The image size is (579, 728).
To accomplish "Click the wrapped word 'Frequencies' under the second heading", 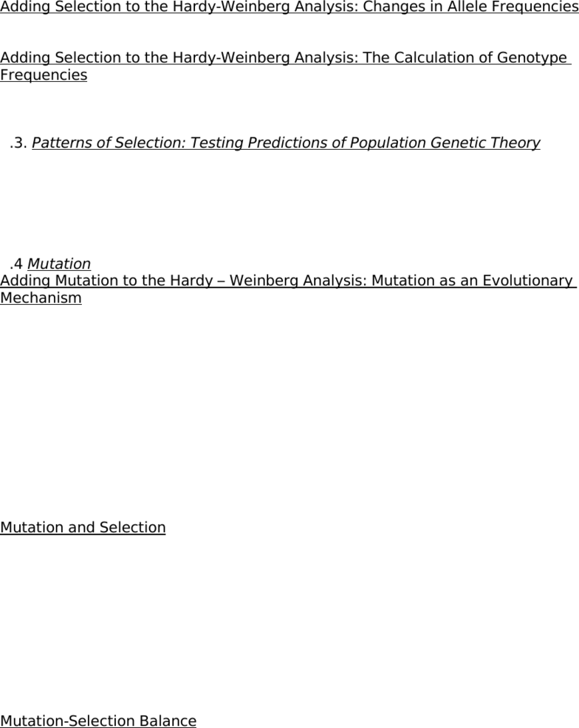I will pyautogui.click(x=44, y=75).
